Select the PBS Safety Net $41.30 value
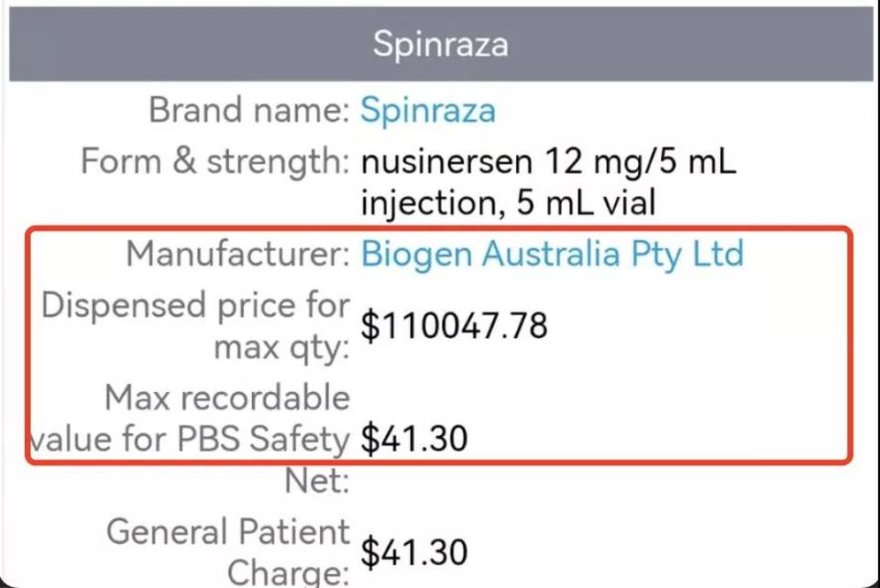The width and height of the screenshot is (880, 588). click(x=414, y=439)
